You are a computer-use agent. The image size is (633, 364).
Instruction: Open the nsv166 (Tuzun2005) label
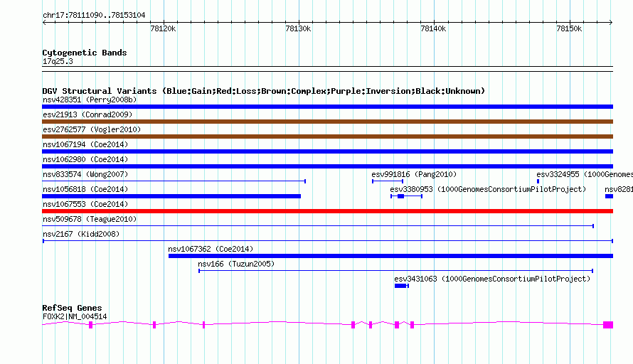[x=236, y=264]
